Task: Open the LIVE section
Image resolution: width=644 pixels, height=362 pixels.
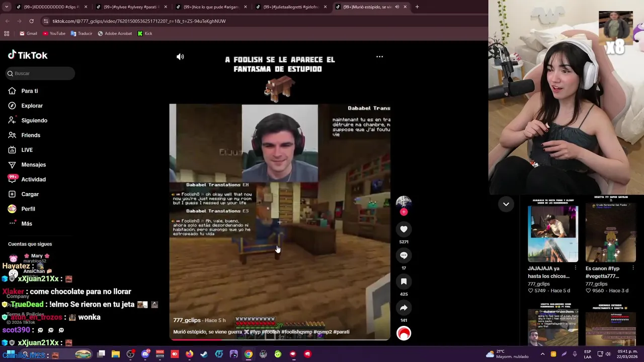Action: click(27, 150)
